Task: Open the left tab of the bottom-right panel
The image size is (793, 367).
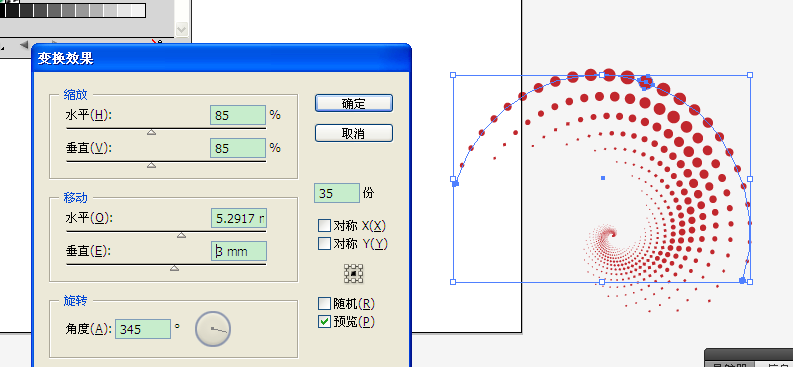Action: tap(730, 364)
